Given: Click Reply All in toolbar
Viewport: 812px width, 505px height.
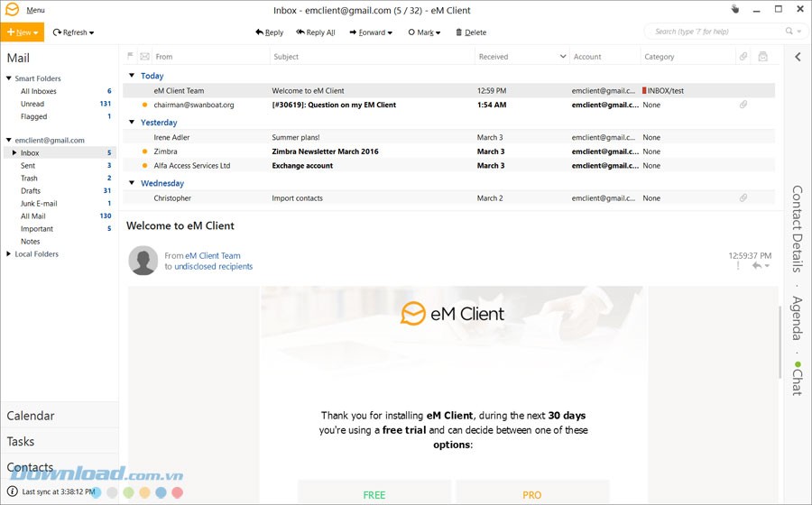Looking at the screenshot, I should pos(316,32).
